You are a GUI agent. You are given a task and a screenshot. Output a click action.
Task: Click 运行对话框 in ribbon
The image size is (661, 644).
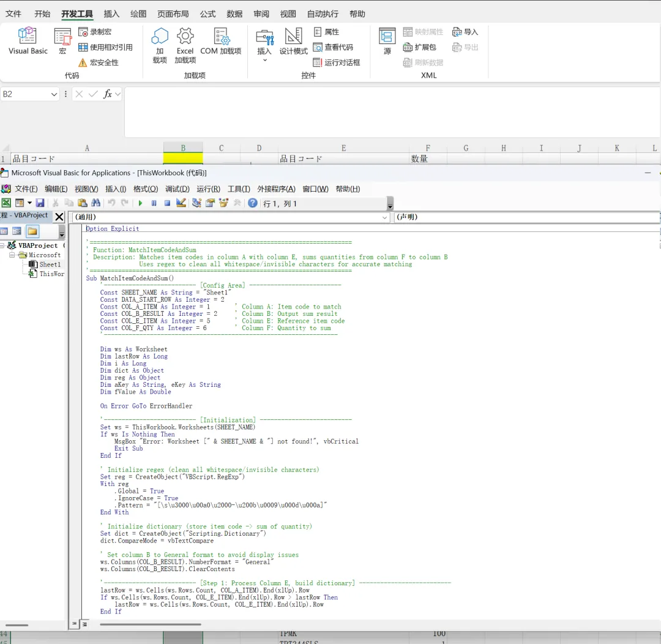click(x=337, y=62)
